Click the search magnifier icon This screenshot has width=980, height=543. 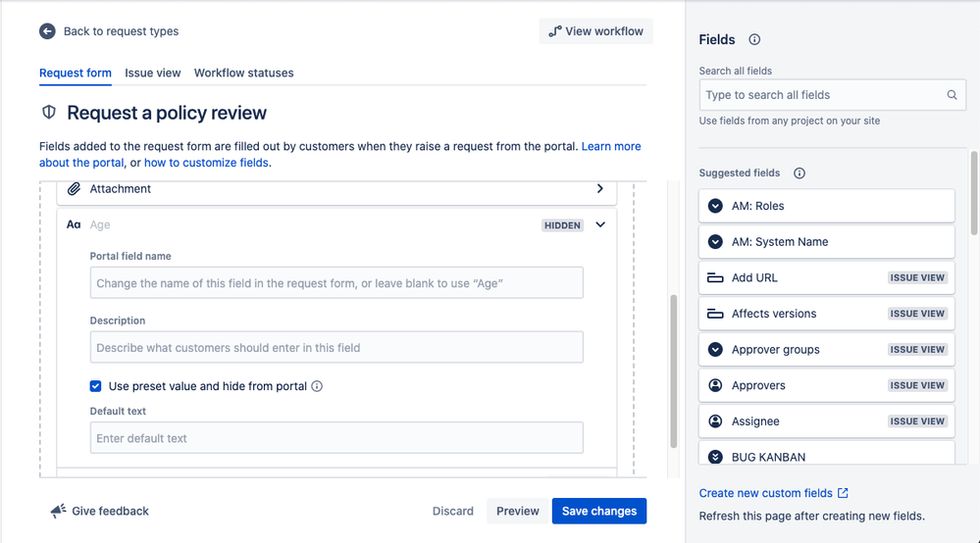(x=952, y=95)
